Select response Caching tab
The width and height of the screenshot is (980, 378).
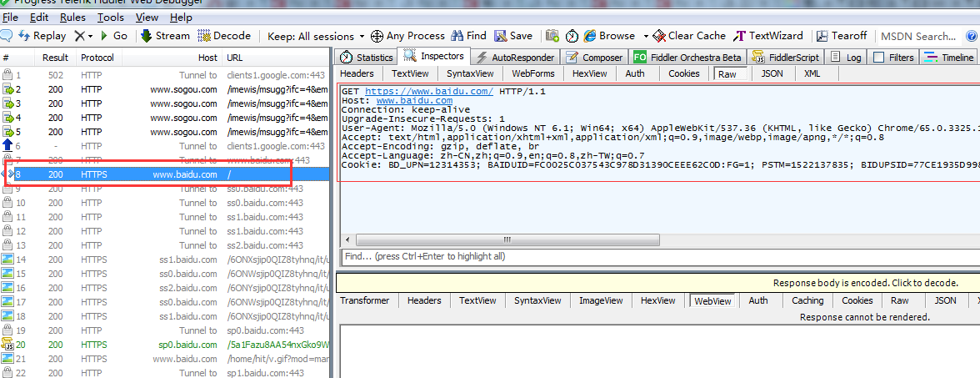[x=807, y=300]
